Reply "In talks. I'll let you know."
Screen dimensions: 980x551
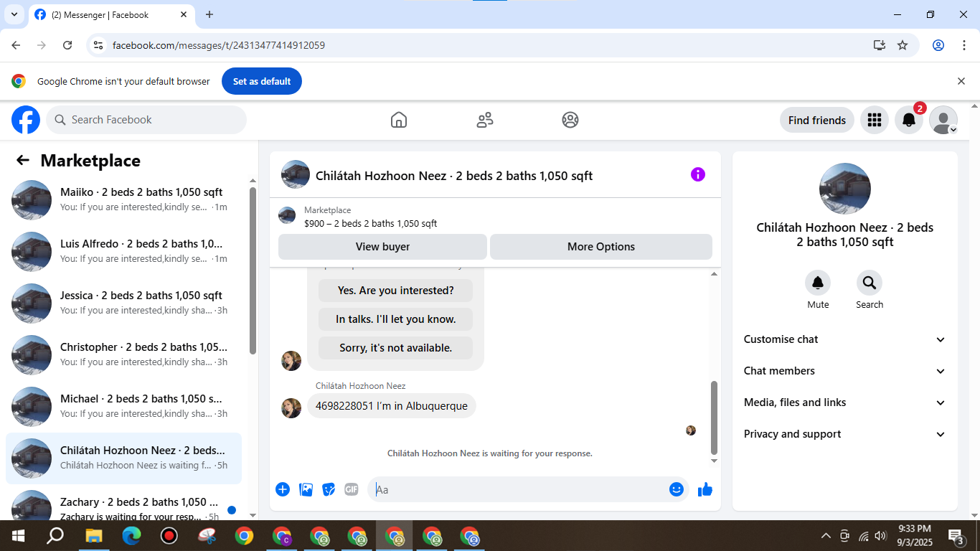(395, 319)
